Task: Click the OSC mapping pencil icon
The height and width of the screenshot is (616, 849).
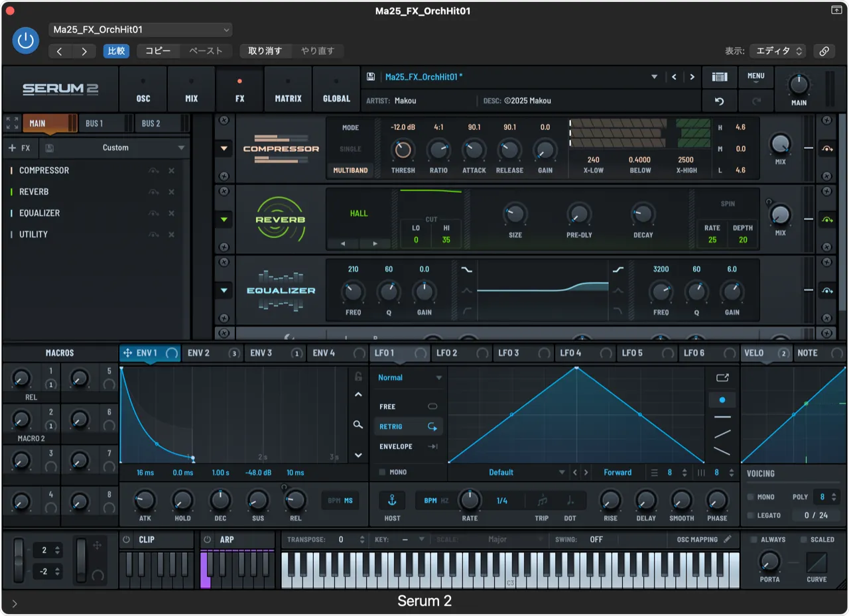Action: [x=728, y=539]
